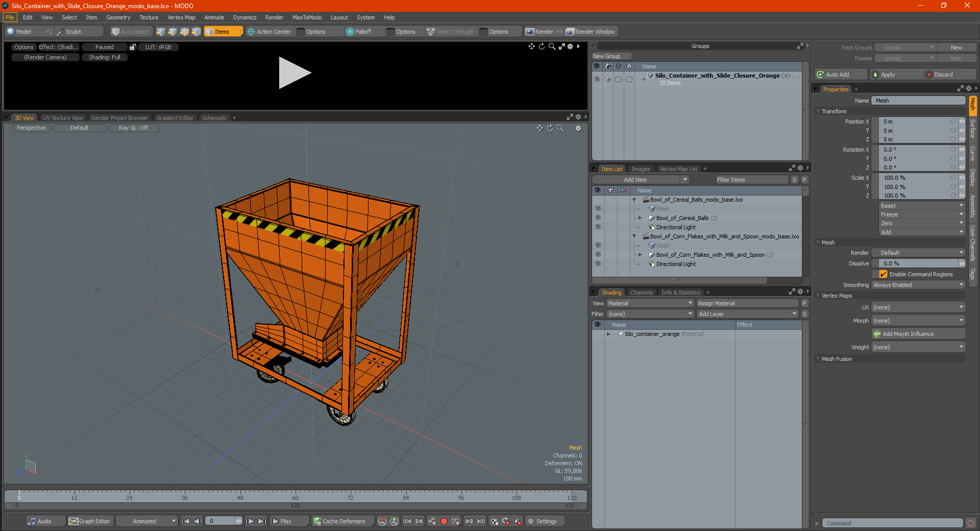Step to next frame
This screenshot has width=980, height=531.
pyautogui.click(x=250, y=521)
